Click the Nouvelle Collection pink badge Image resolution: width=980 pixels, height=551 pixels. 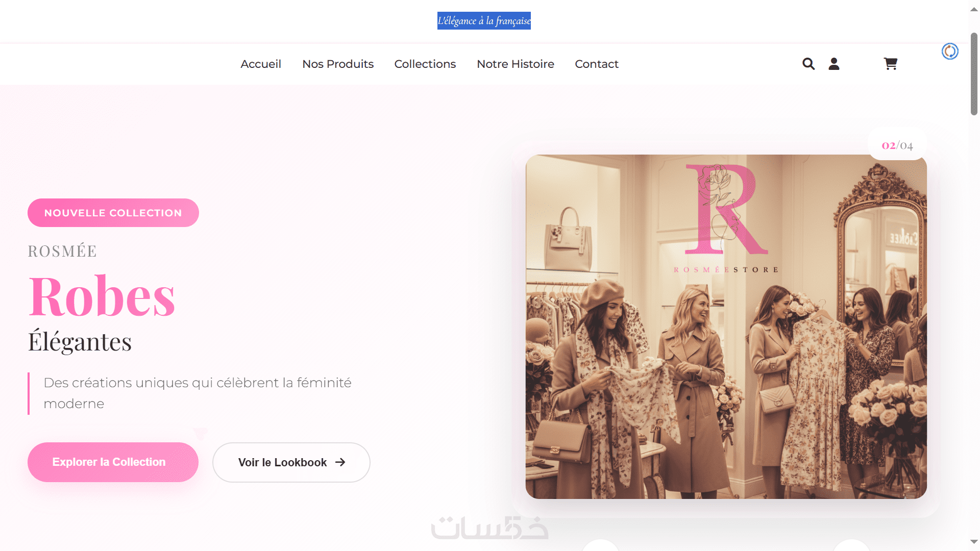pos(113,213)
